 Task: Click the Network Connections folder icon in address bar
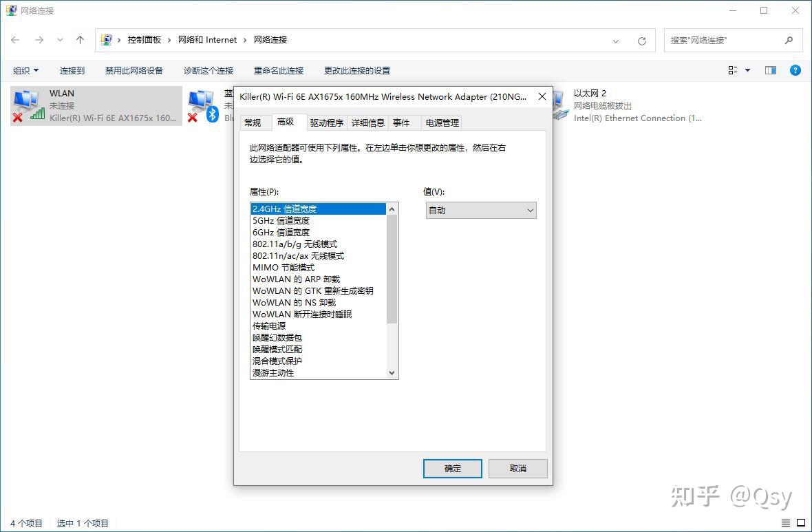click(107, 39)
